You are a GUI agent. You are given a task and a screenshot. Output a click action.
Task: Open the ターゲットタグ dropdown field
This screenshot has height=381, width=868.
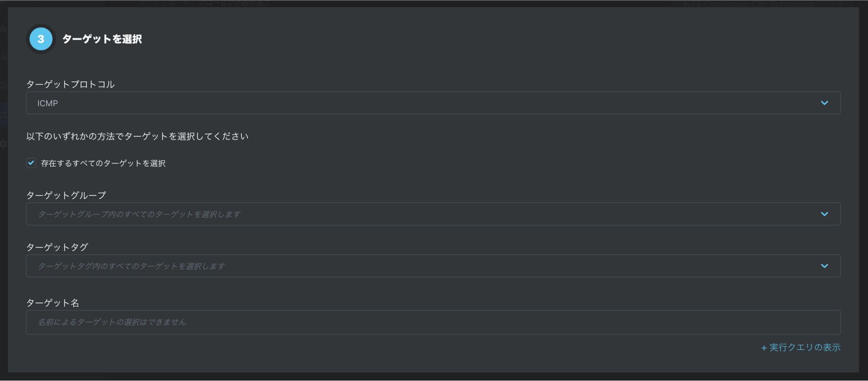(433, 266)
